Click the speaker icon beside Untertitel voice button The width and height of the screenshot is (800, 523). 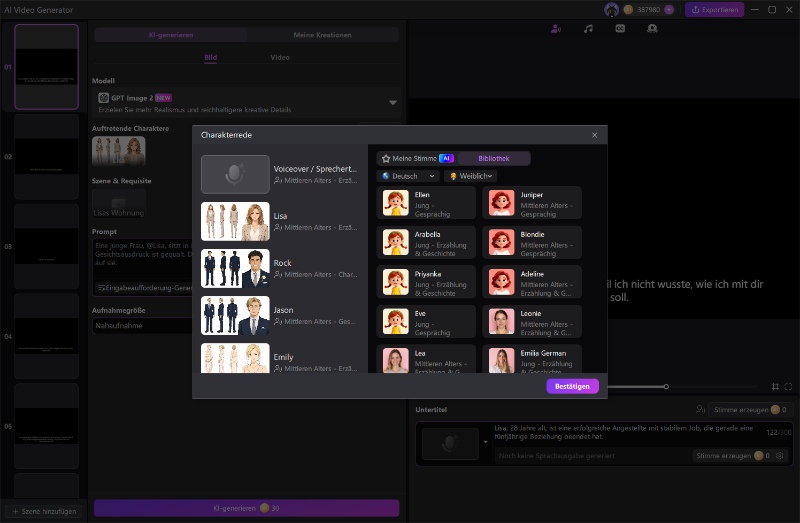701,410
